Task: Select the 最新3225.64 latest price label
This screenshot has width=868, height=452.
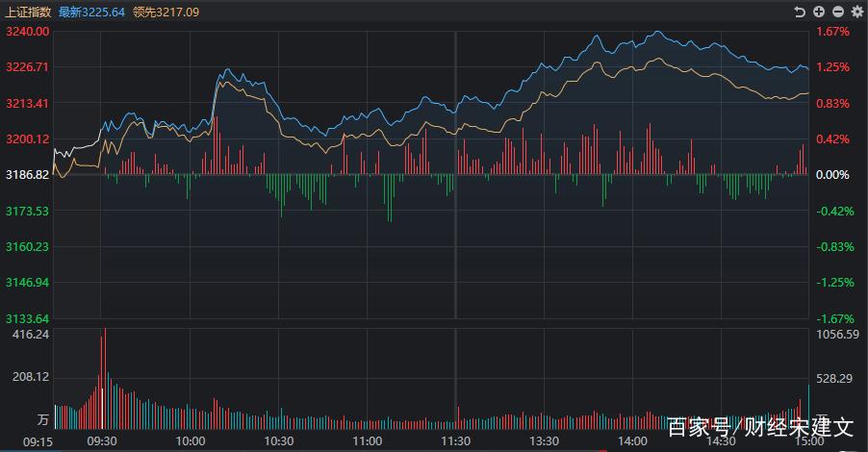Action: [92, 12]
